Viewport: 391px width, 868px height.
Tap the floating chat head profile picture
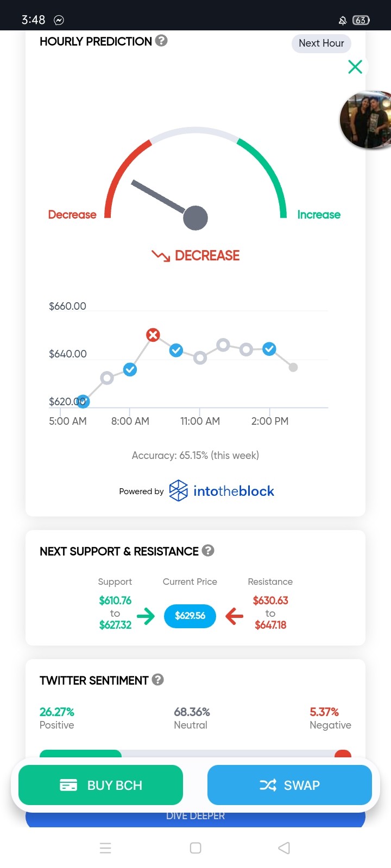pos(365,120)
